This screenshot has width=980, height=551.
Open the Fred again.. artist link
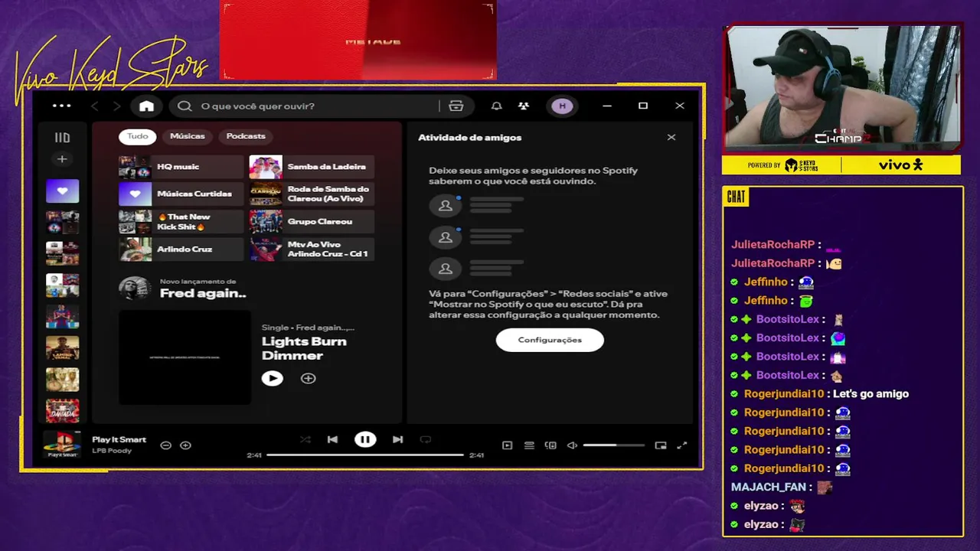[x=203, y=293]
